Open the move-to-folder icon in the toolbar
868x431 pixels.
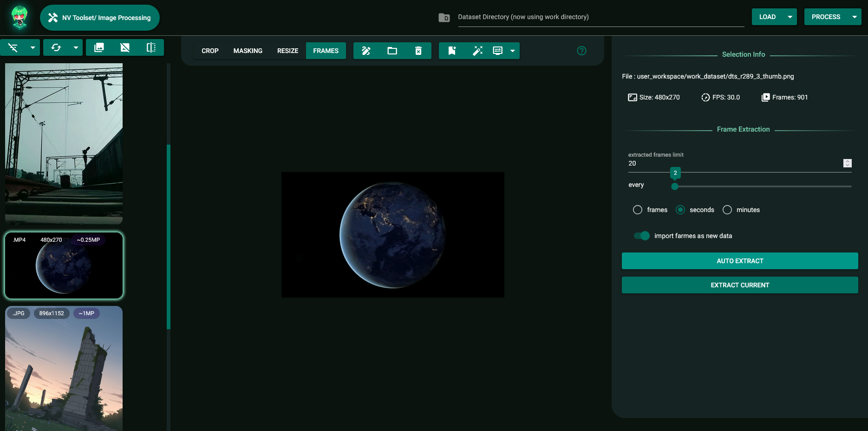coord(392,51)
